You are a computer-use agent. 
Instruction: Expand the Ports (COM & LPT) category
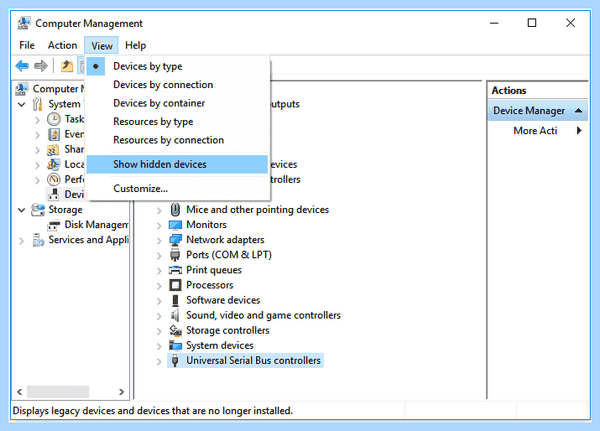click(159, 256)
